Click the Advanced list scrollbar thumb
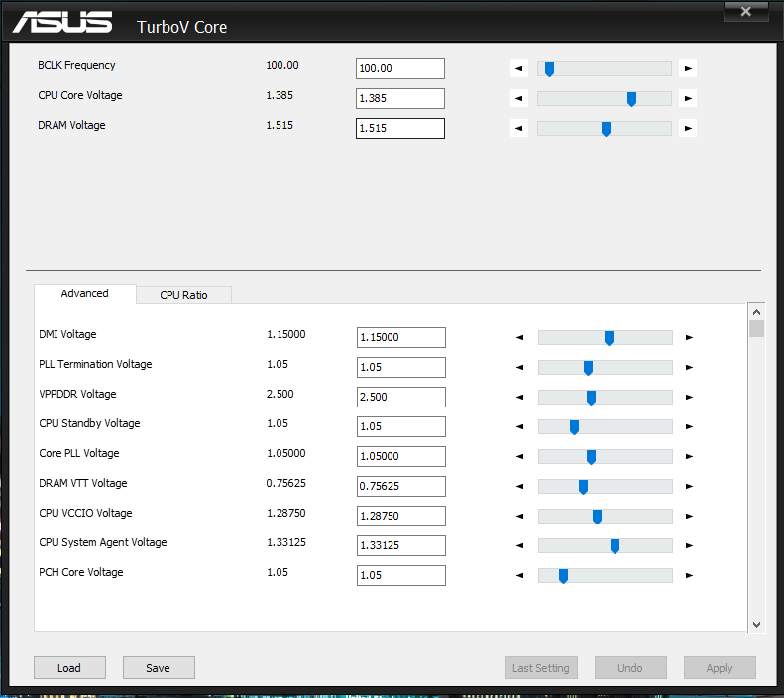Screen dimensions: 784x698 pos(756,329)
